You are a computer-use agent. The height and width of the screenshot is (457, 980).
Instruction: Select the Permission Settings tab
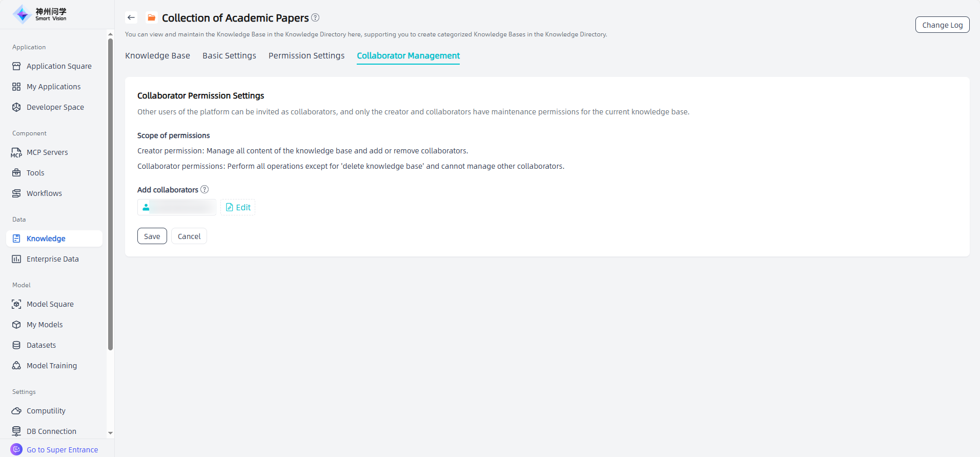coord(307,55)
